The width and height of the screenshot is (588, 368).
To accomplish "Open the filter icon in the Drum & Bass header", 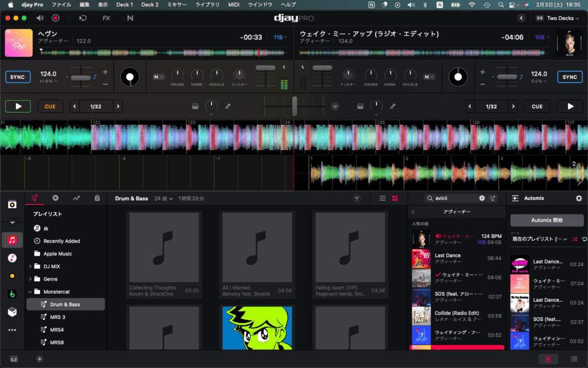I will pos(357,198).
